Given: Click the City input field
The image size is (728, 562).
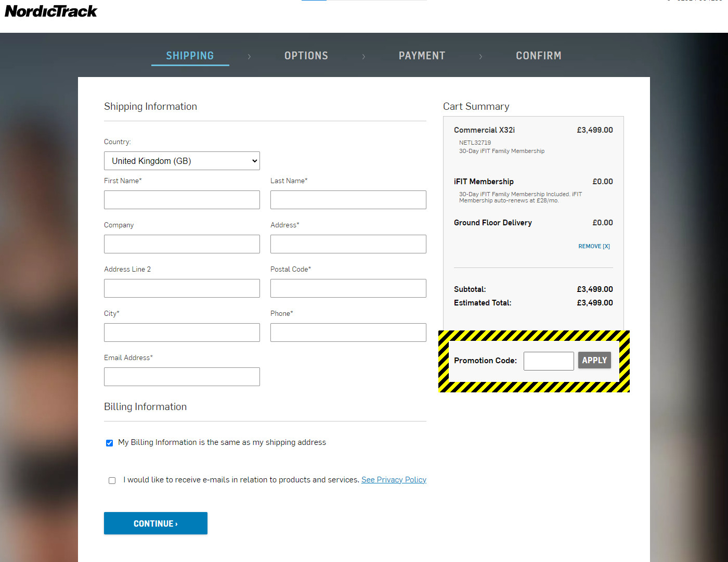Looking at the screenshot, I should tap(182, 333).
